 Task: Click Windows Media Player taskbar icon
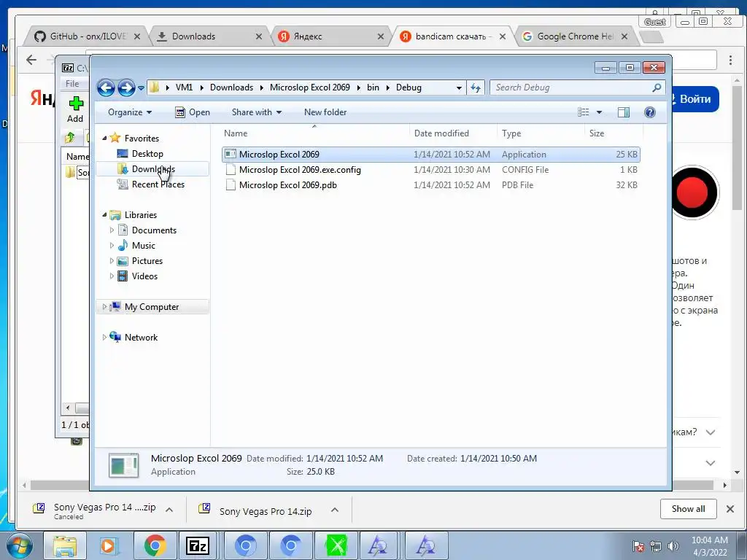click(x=108, y=545)
